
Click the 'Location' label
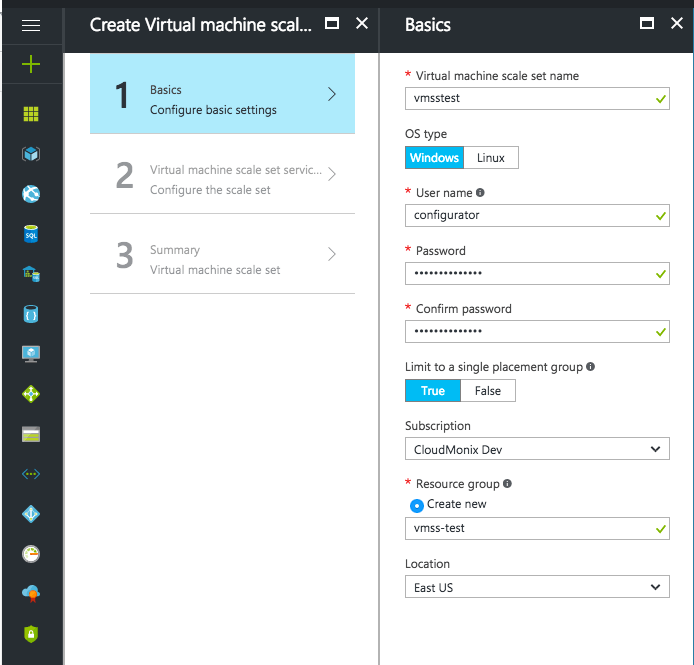(427, 564)
